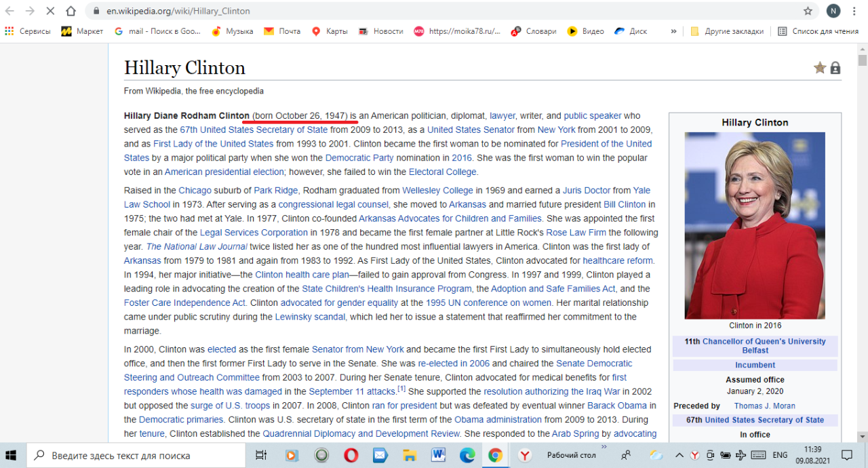Open the Видео bookmark
Viewport: 868px width, 468px height.
pos(585,31)
